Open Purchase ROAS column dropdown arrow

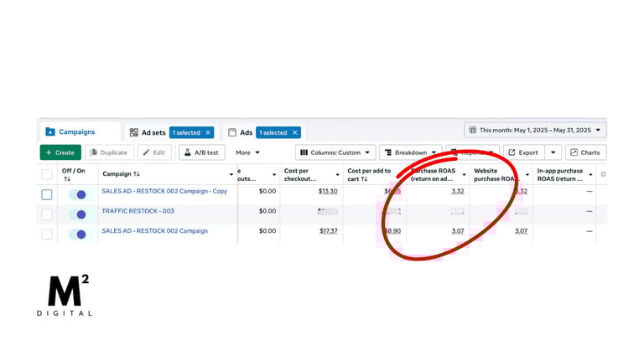pos(464,175)
